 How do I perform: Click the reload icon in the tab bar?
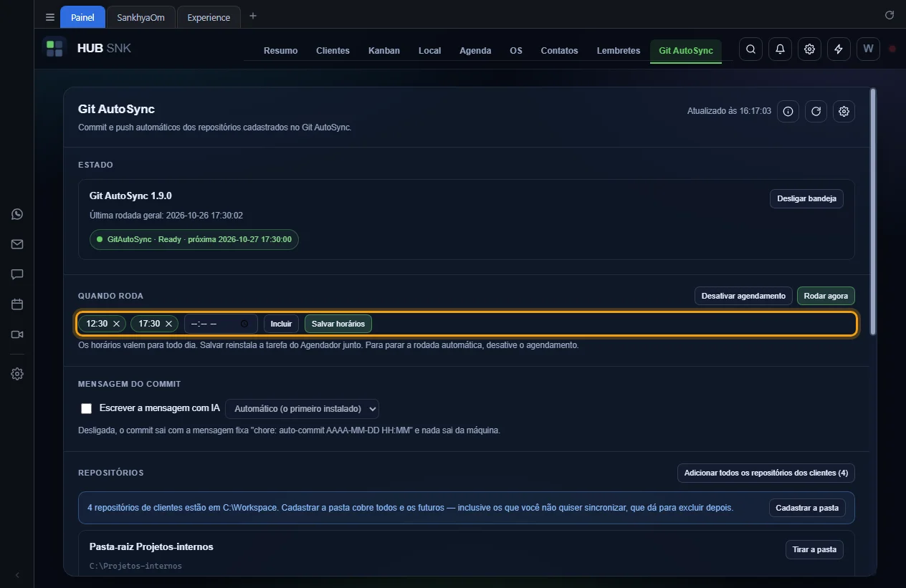pos(890,15)
